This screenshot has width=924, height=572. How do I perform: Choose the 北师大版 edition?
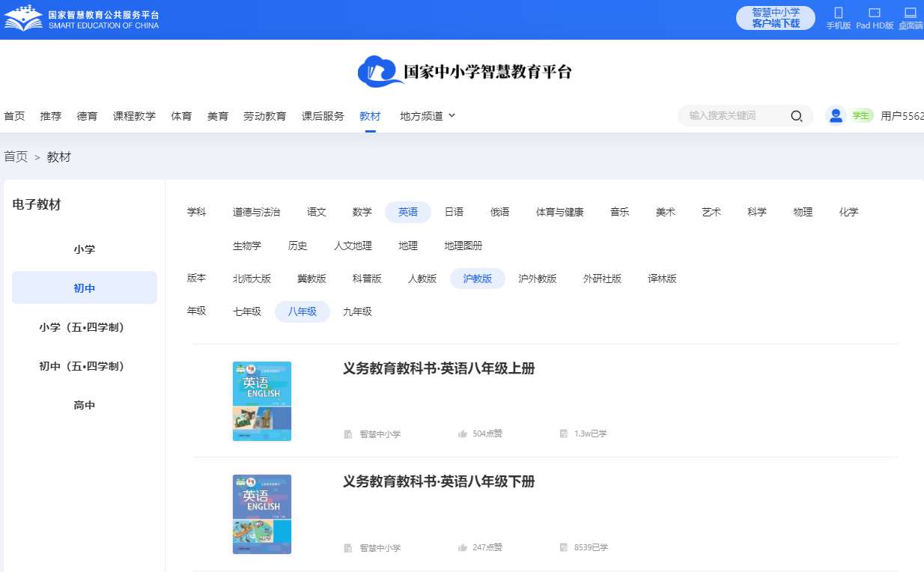coord(252,279)
